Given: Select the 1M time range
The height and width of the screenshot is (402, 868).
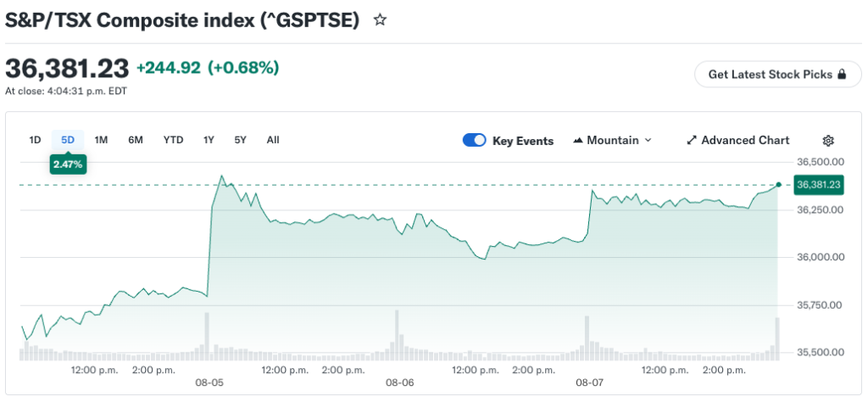Looking at the screenshot, I should 101,140.
